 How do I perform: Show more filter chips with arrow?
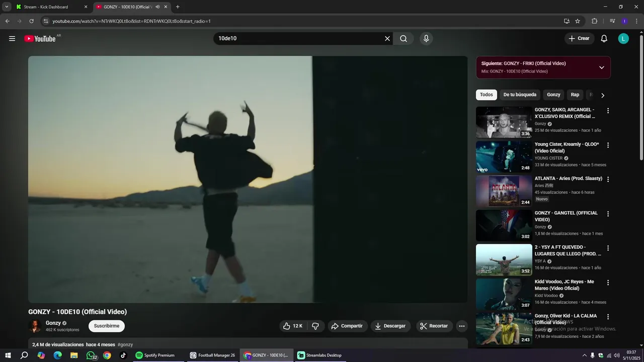[x=603, y=95]
